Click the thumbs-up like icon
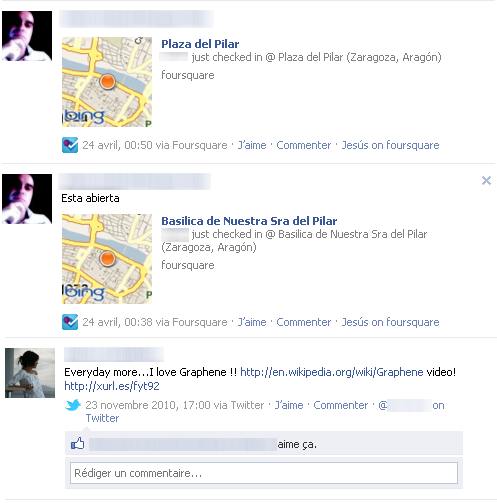This screenshot has height=503, width=497. [x=78, y=444]
